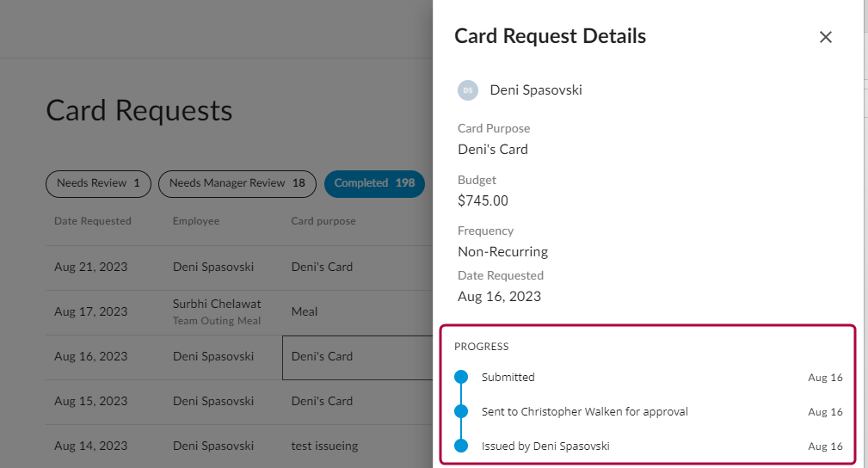This screenshot has width=868, height=468.
Task: Click the Submitted progress step dot
Action: coord(461,377)
